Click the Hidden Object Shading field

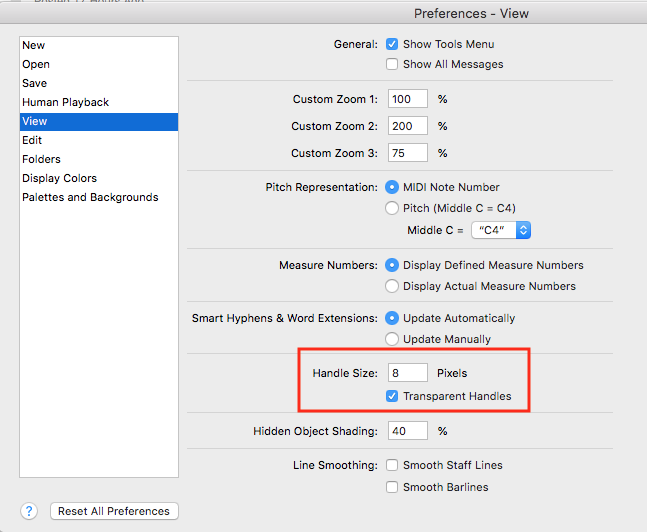click(x=408, y=431)
